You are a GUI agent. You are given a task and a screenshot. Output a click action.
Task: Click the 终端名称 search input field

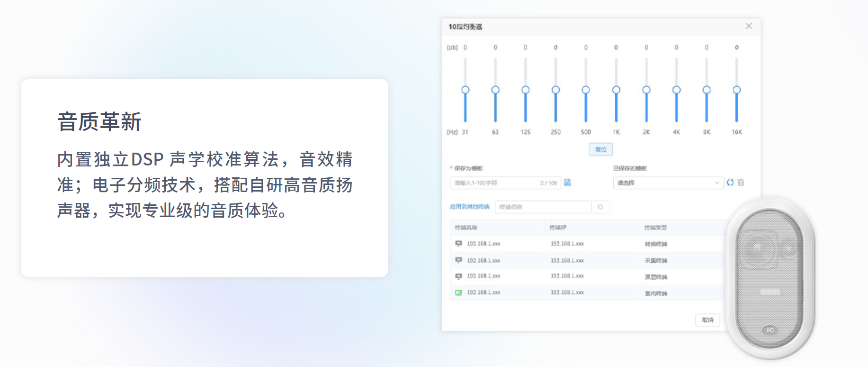pyautogui.click(x=543, y=207)
